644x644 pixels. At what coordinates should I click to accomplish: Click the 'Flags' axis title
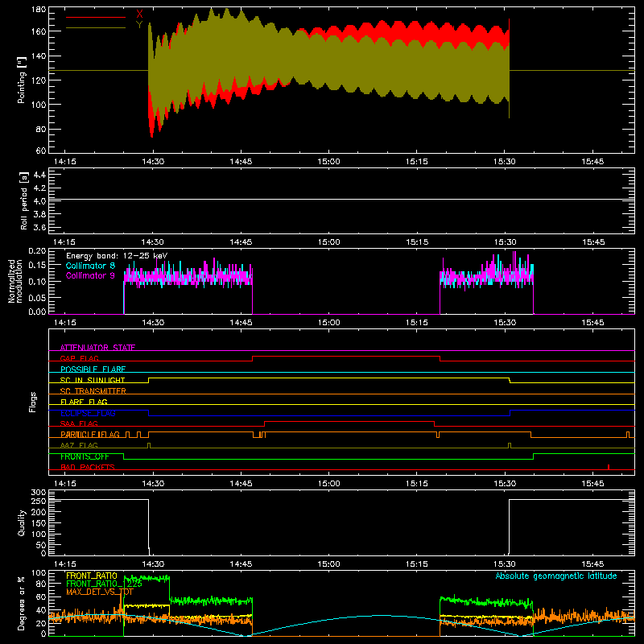(x=32, y=402)
